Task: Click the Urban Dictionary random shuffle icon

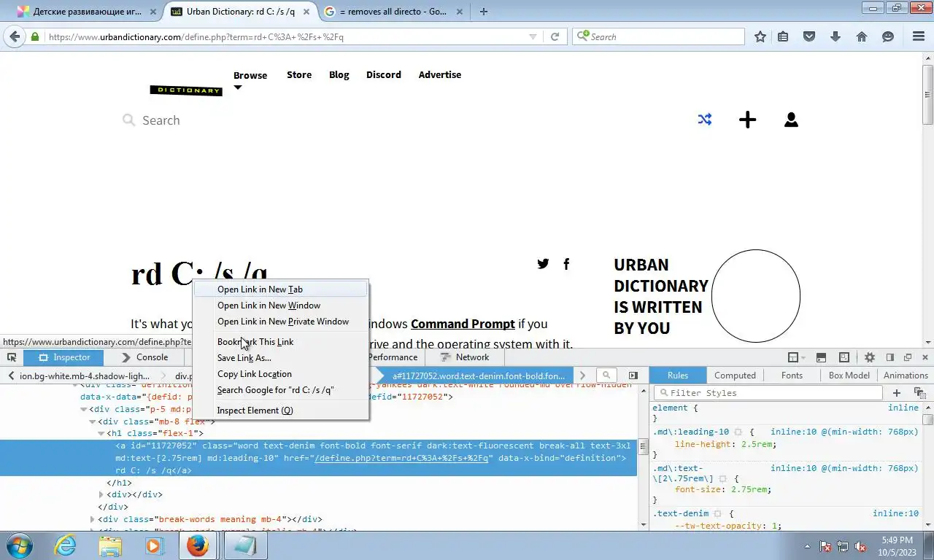Action: point(705,120)
